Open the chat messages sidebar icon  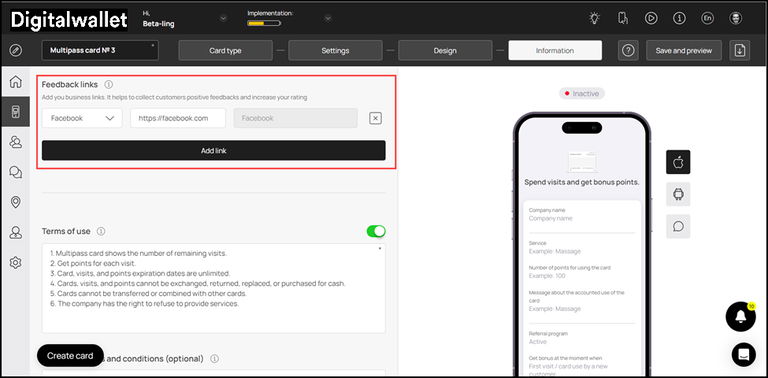coord(16,172)
